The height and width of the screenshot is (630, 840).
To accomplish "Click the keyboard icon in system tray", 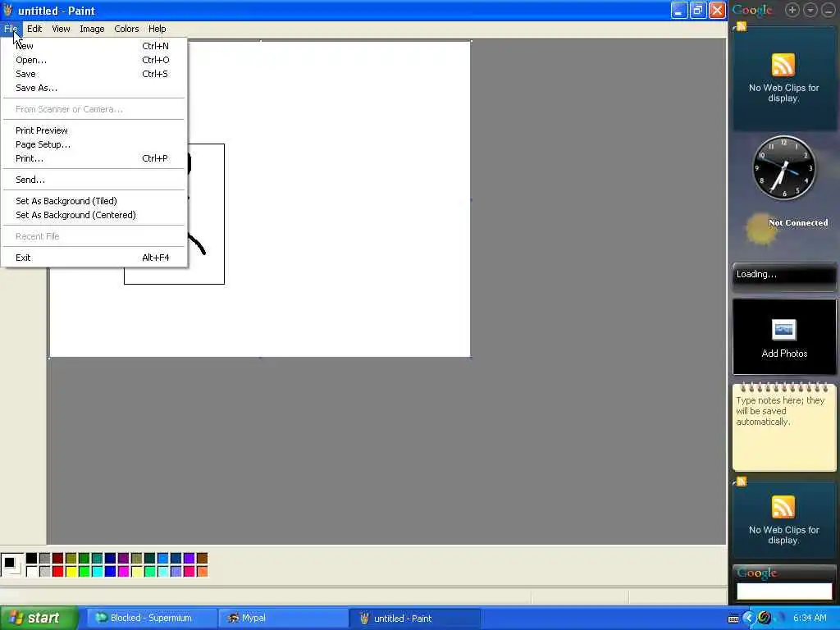I will 734,619.
